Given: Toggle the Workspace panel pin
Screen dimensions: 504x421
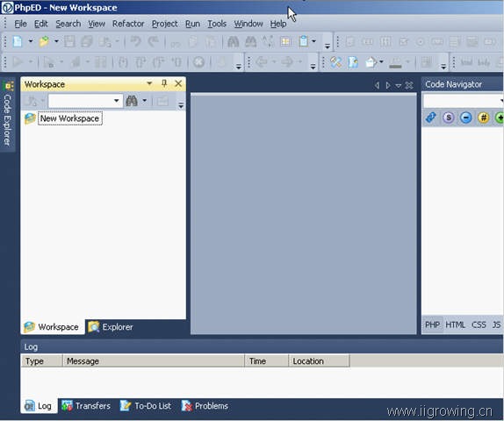Looking at the screenshot, I should [x=164, y=84].
